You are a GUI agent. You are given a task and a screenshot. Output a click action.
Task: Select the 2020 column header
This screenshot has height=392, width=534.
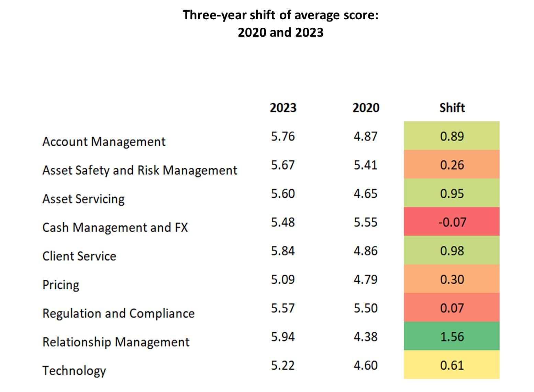coord(366,108)
